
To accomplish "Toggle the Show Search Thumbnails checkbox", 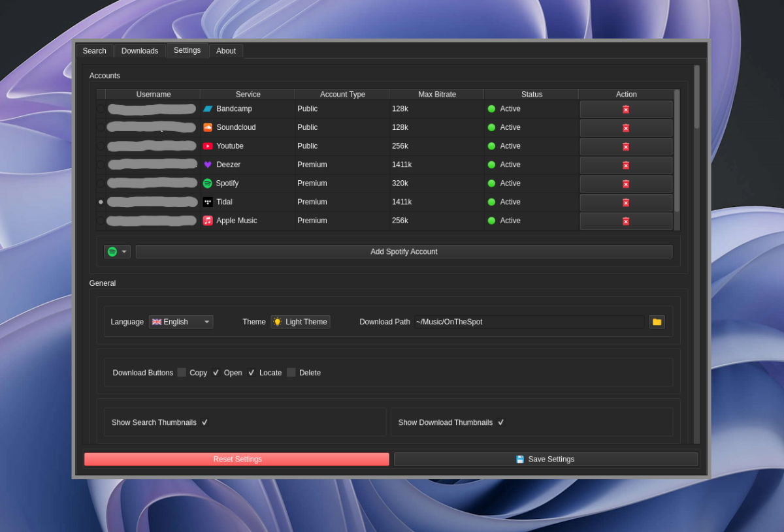I will (x=204, y=422).
